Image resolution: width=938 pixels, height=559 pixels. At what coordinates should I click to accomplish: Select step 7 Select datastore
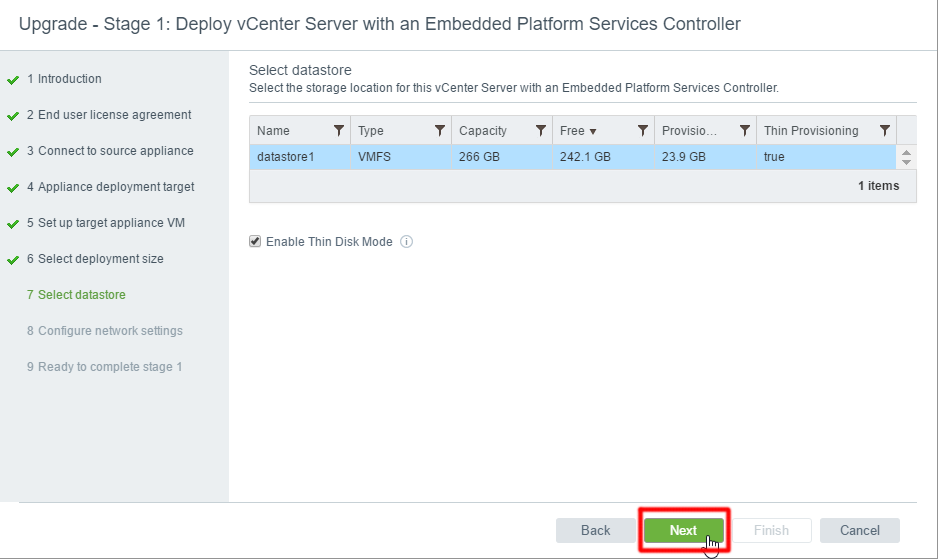pyautogui.click(x=76, y=294)
